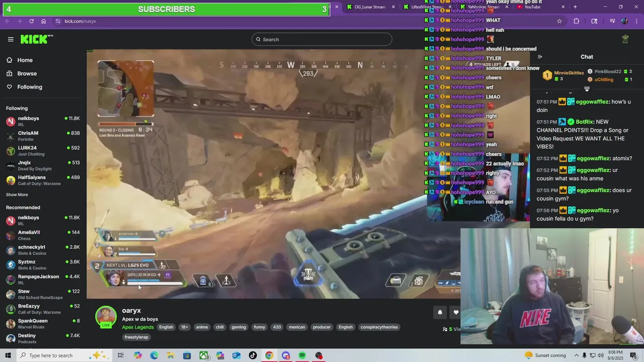Select the conspiracytheories stream tag
This screenshot has width=644, height=362.
tap(379, 327)
